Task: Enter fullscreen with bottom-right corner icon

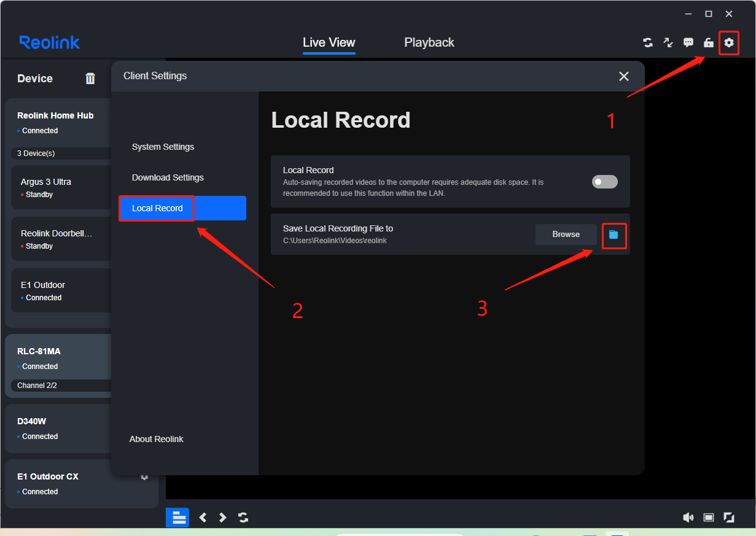Action: pyautogui.click(x=729, y=518)
